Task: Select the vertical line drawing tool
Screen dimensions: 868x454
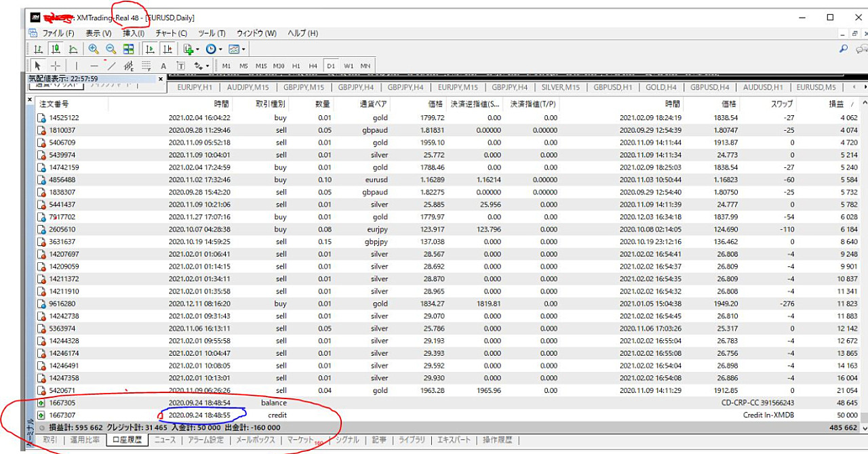Action: coord(76,66)
